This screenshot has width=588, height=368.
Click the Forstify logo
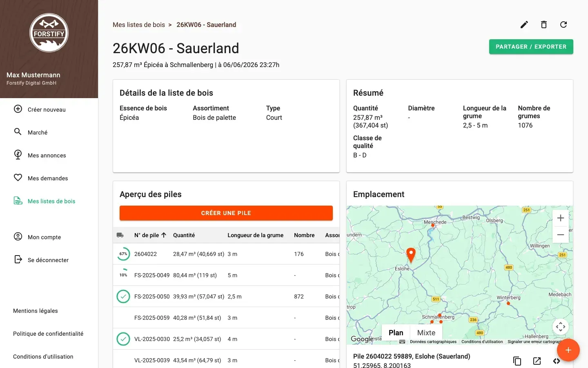click(x=49, y=33)
